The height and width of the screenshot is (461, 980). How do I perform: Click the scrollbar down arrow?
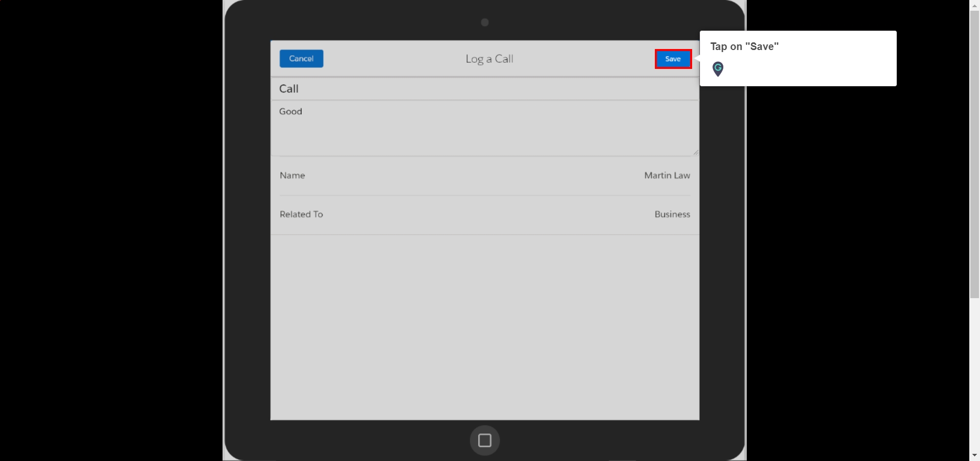(x=974, y=455)
